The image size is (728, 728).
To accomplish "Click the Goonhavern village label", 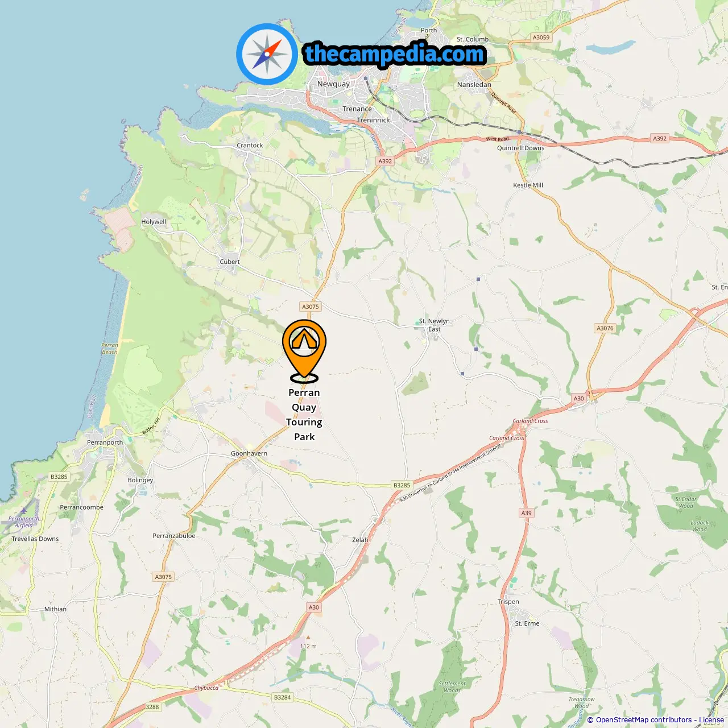I will tap(249, 453).
